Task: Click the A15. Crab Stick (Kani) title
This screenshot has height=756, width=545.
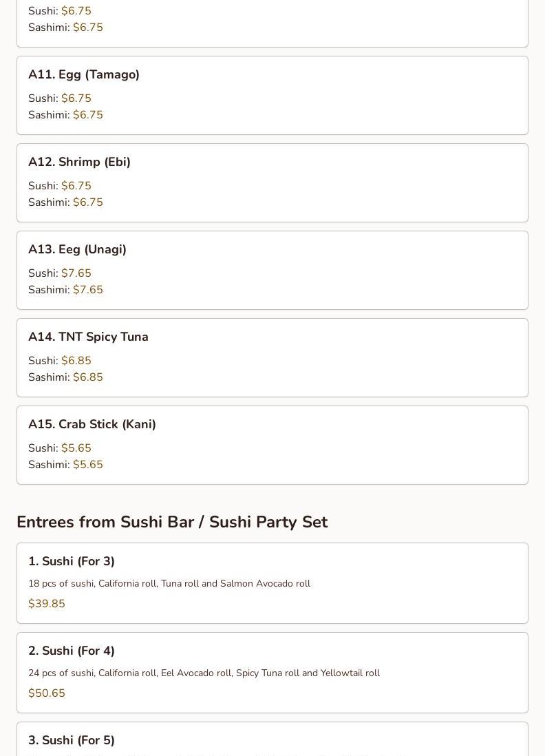Action: tap(92, 424)
